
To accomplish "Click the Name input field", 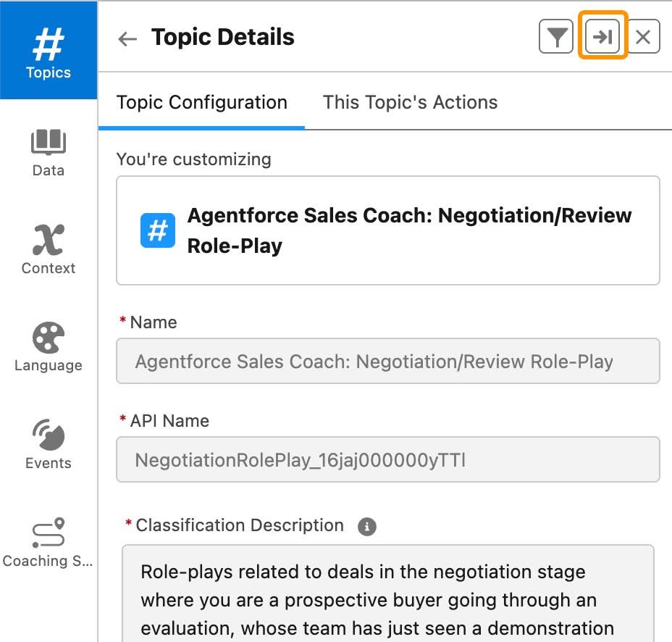I will (387, 361).
